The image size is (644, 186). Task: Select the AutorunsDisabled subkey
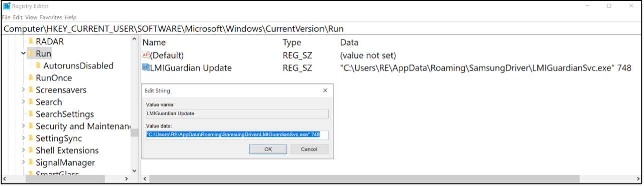click(x=78, y=66)
